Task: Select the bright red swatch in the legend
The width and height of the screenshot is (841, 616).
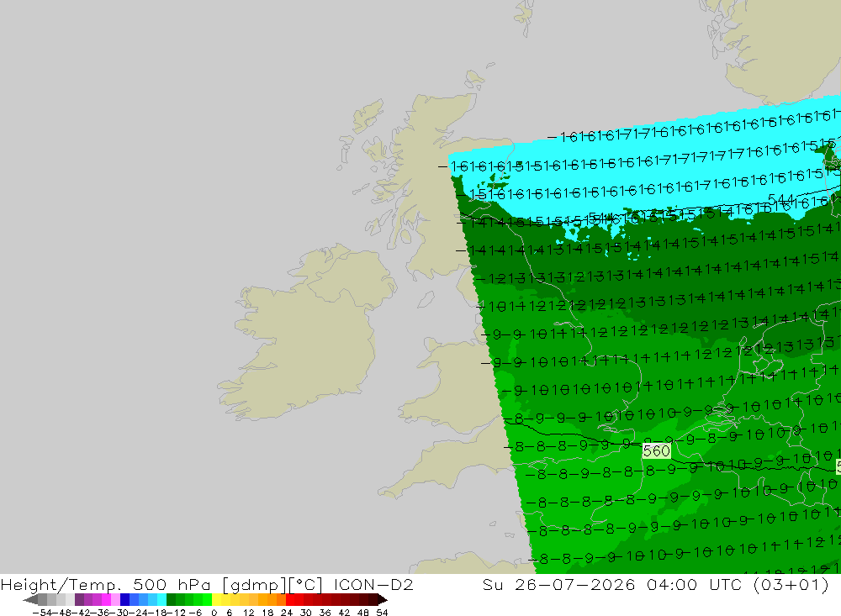Action: pyautogui.click(x=290, y=600)
